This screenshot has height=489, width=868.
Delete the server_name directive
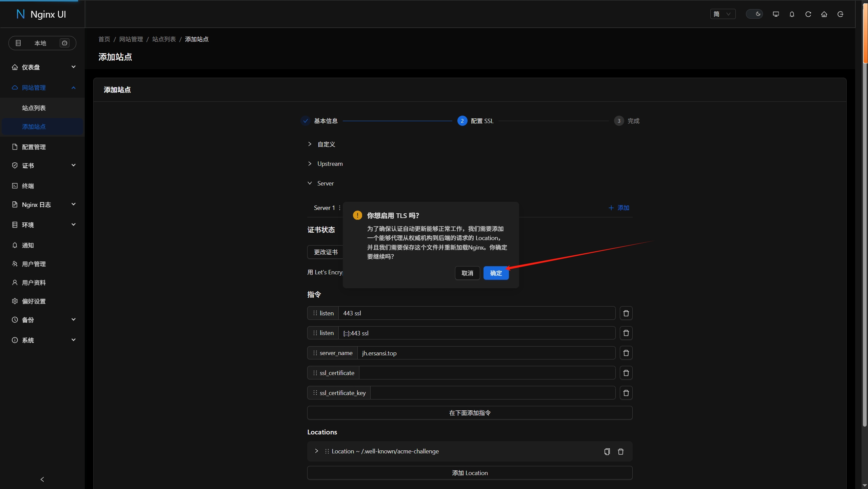pyautogui.click(x=626, y=353)
